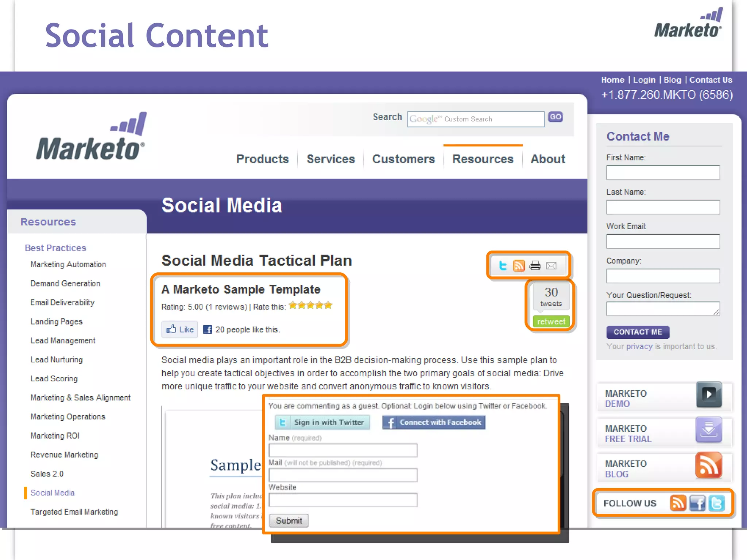747x560 pixels.
Task: Click the print icon in the share toolbar
Action: coord(535,266)
